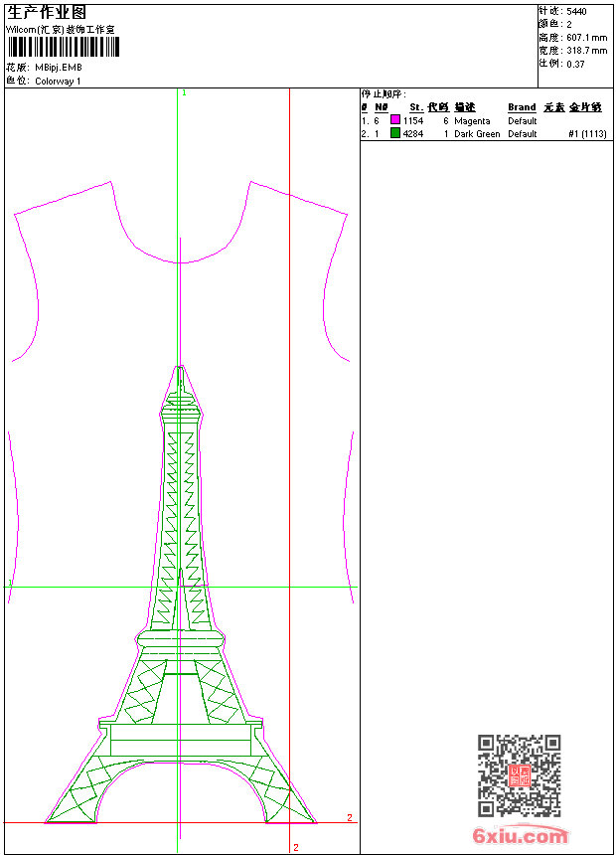
Task: Click the #1 (1113) sequin entry
Action: click(587, 134)
